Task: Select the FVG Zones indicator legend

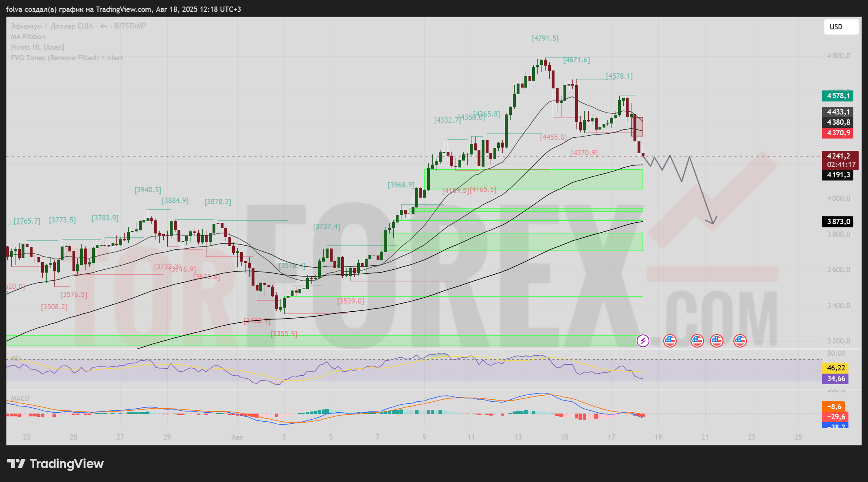Action: [67, 58]
